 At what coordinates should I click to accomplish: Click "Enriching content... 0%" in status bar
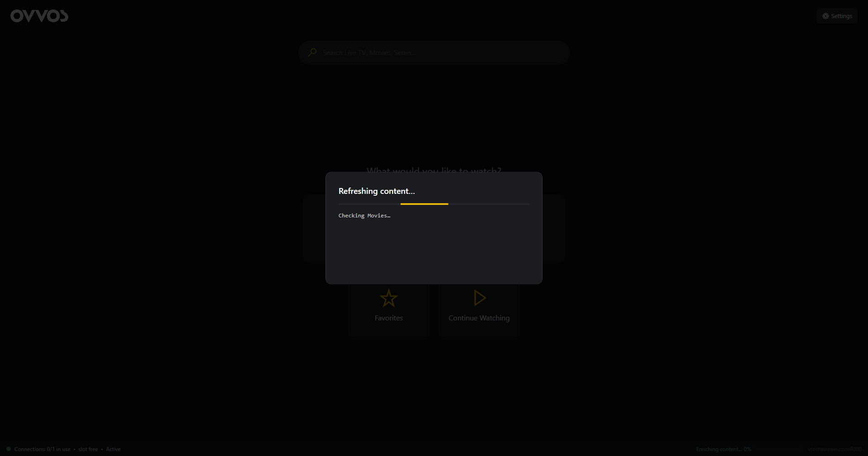(x=724, y=449)
